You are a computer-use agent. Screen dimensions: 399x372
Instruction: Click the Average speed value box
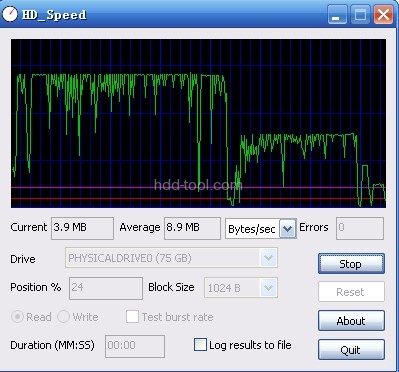pyautogui.click(x=192, y=228)
